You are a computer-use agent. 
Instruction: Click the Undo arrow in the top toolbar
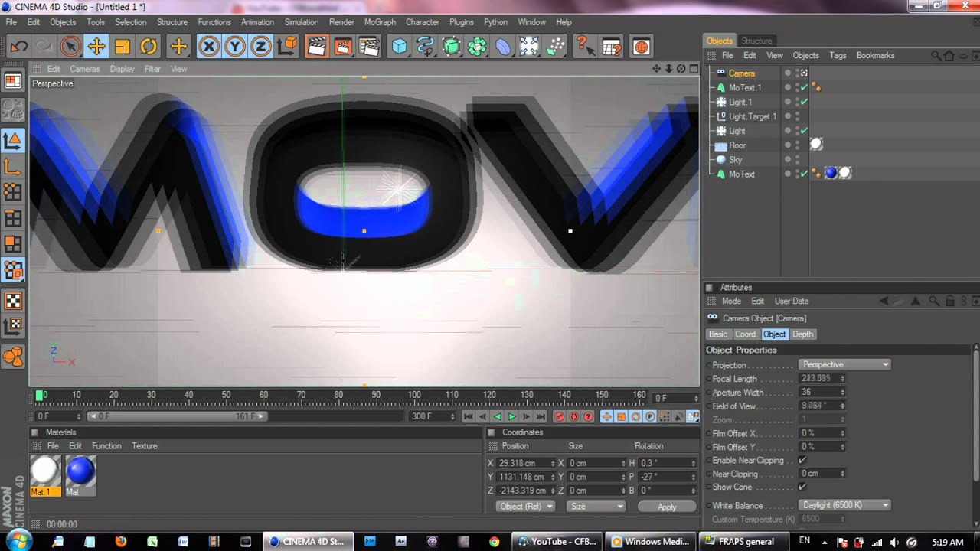[x=19, y=47]
